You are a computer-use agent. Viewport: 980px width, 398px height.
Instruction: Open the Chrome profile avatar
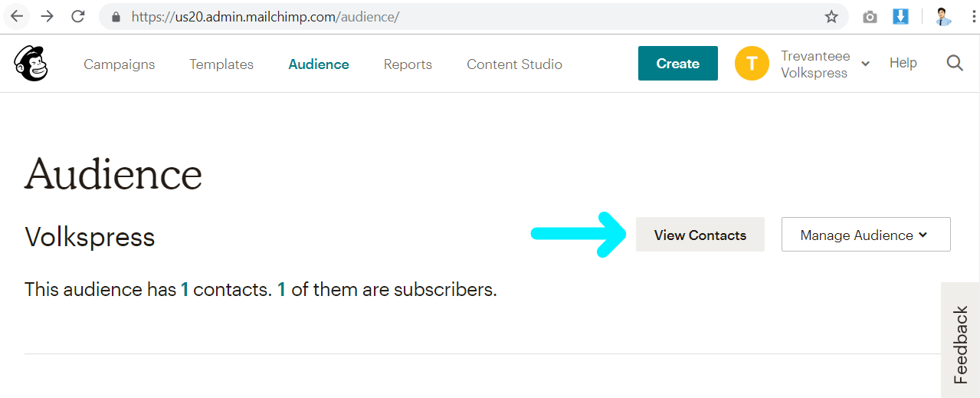point(943,16)
